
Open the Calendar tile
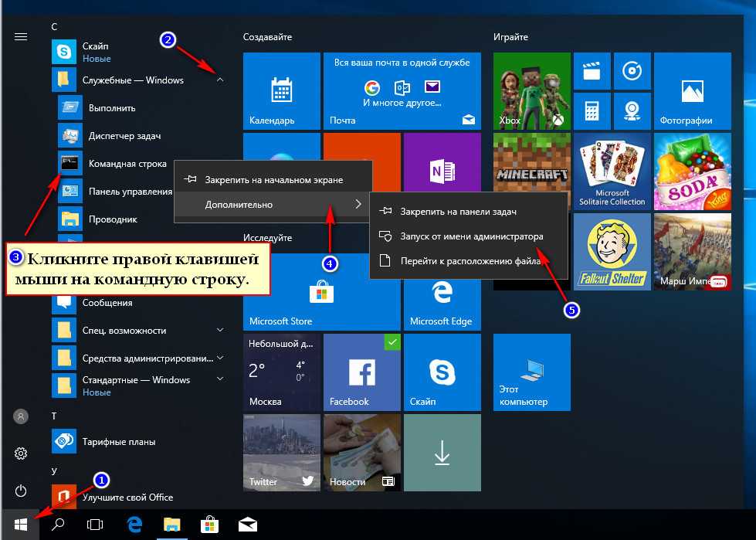(280, 91)
